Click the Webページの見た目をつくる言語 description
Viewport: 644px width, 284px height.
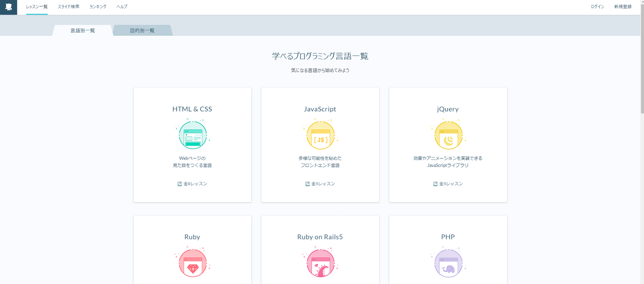tap(192, 162)
